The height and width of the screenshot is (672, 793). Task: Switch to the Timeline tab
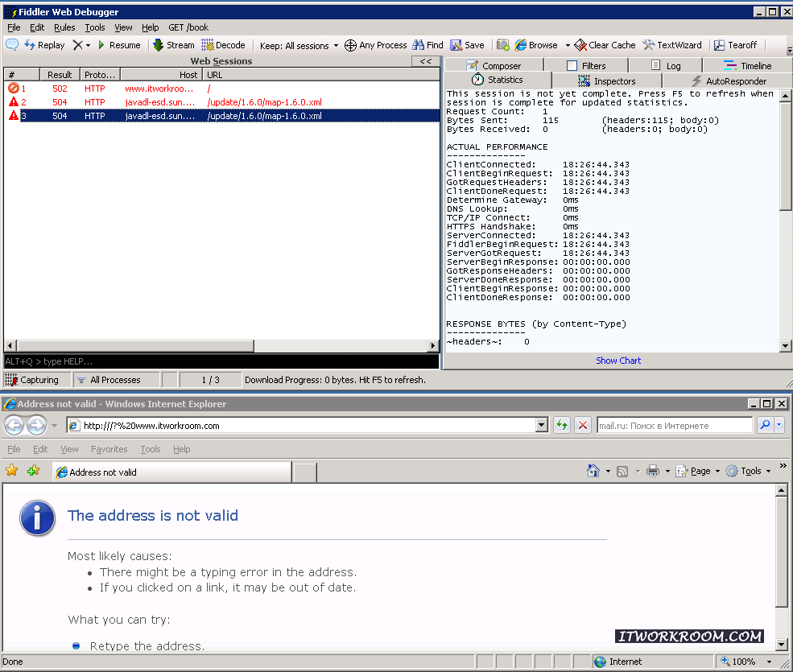[747, 66]
